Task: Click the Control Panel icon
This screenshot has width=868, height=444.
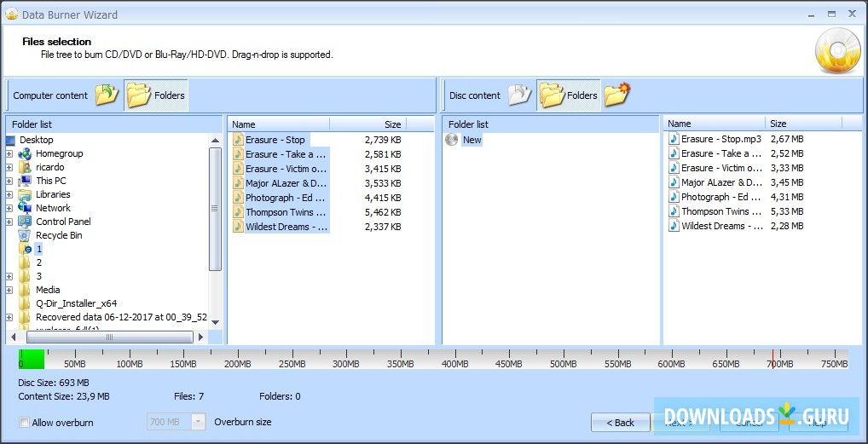Action: 25,222
